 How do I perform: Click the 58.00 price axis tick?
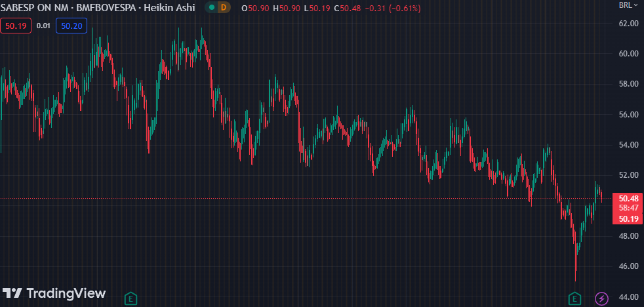coord(628,84)
